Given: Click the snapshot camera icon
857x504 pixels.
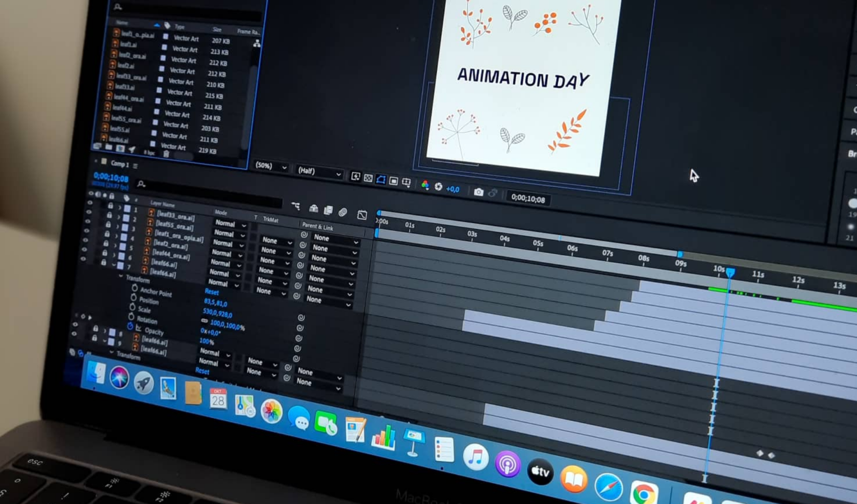Looking at the screenshot, I should point(479,192).
